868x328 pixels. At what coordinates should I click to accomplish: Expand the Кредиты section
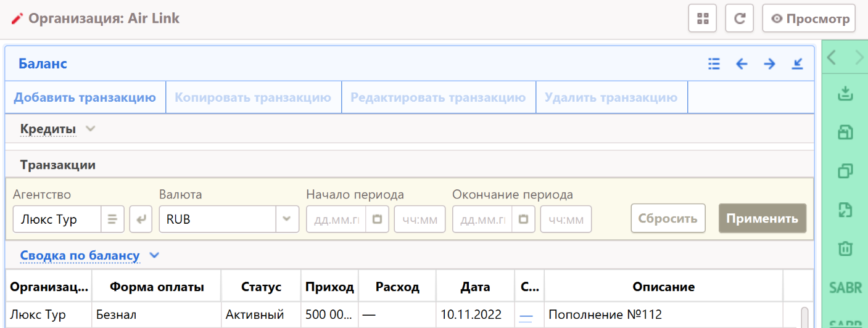coord(90,129)
